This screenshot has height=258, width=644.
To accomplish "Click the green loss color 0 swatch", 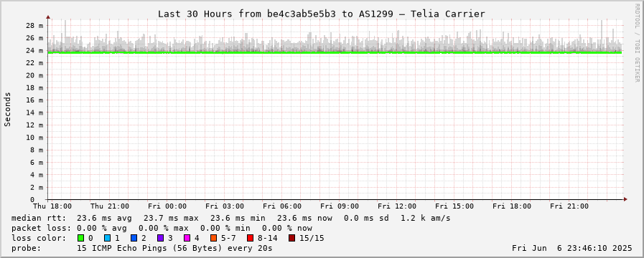I will pos(80,238).
